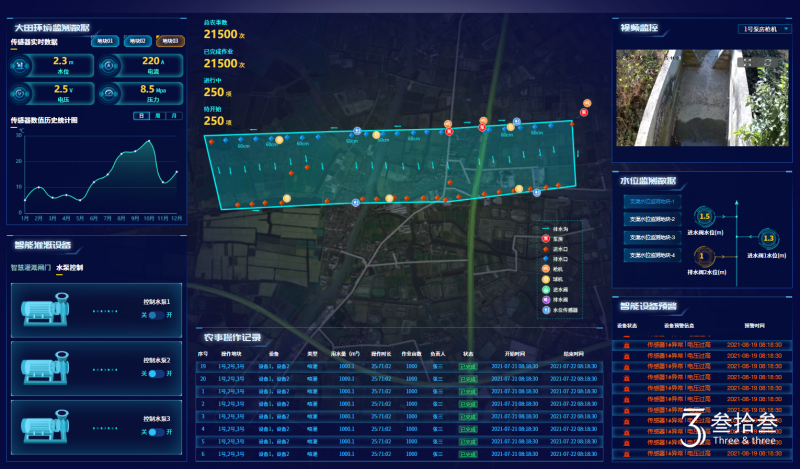This screenshot has width=800, height=469.
Task: Toggle the 控制水泵1 pump switch
Action: pos(156,315)
